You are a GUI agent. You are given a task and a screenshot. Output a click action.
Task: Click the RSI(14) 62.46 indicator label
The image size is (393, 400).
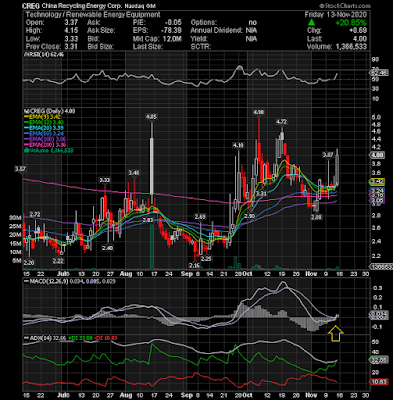pyautogui.click(x=43, y=54)
